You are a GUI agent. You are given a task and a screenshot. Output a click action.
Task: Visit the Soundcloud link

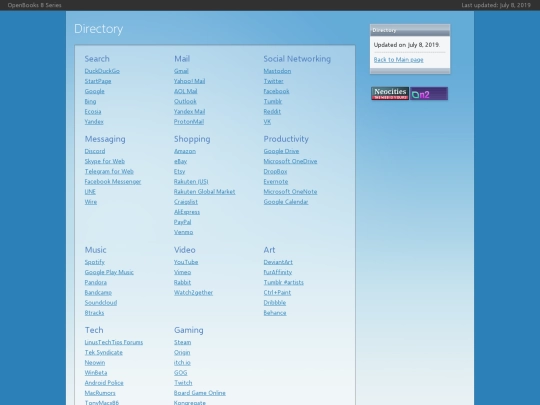click(x=101, y=303)
